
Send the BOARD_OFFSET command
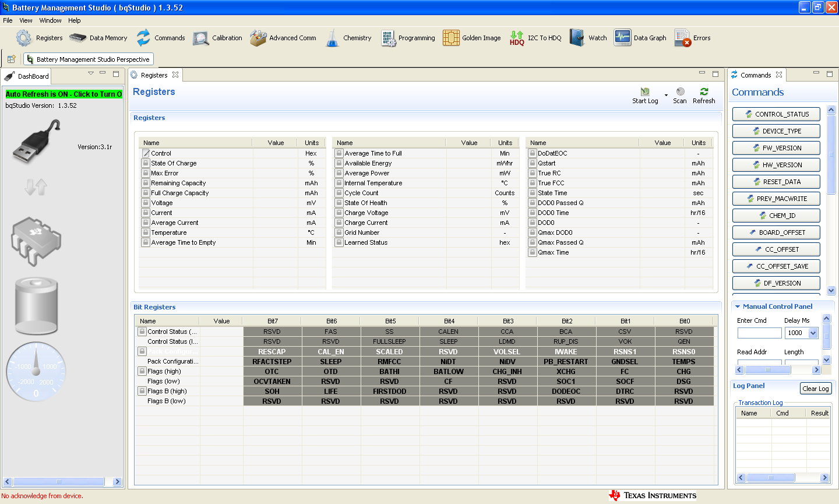pos(776,232)
